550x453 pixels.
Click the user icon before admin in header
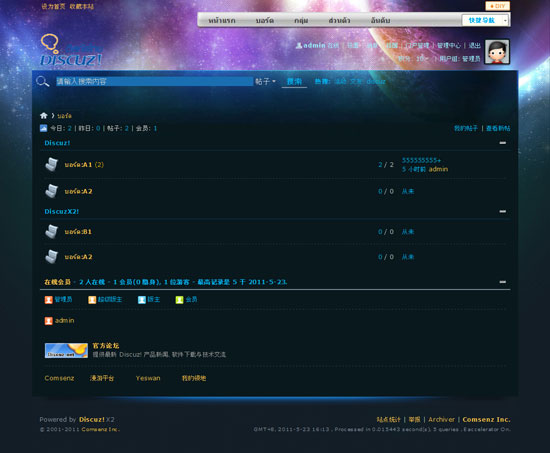pos(299,45)
